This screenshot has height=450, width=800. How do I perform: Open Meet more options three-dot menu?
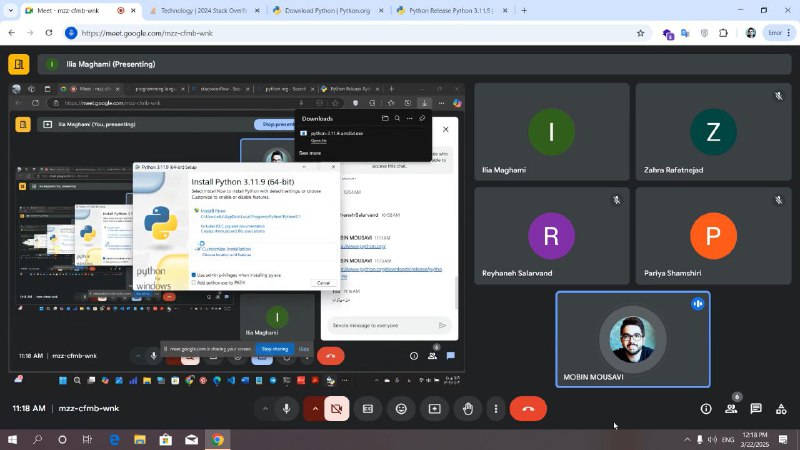(495, 409)
